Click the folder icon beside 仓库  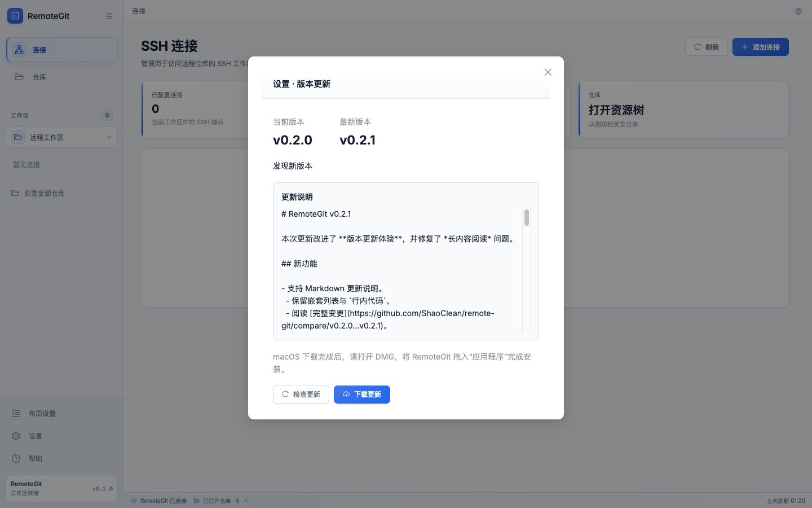(x=19, y=77)
